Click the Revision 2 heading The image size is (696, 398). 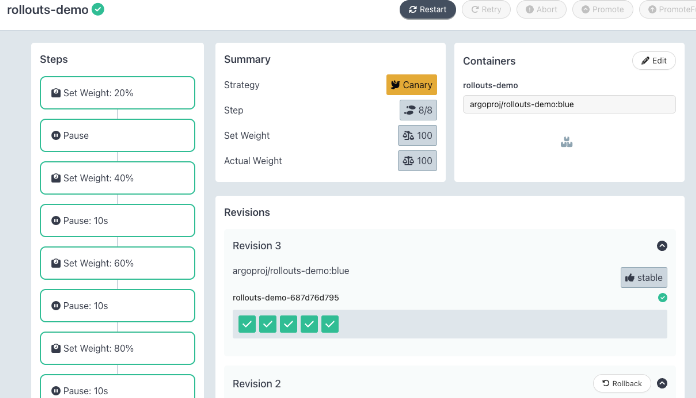257,384
